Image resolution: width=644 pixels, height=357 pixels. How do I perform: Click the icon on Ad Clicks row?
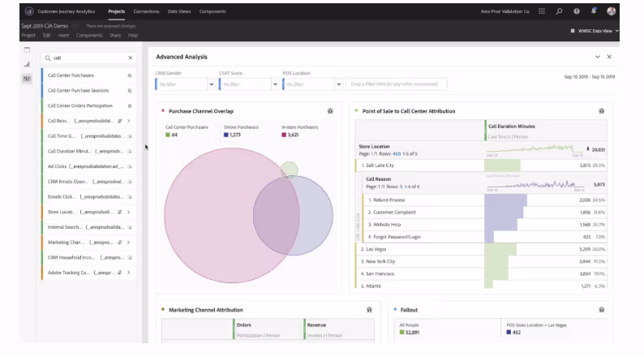coord(130,166)
